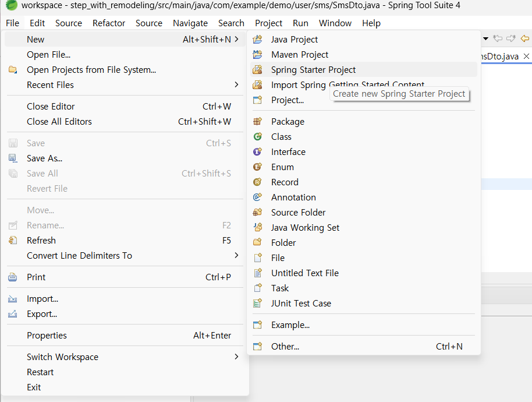Open the Help menu
The width and height of the screenshot is (532, 402).
tap(371, 23)
